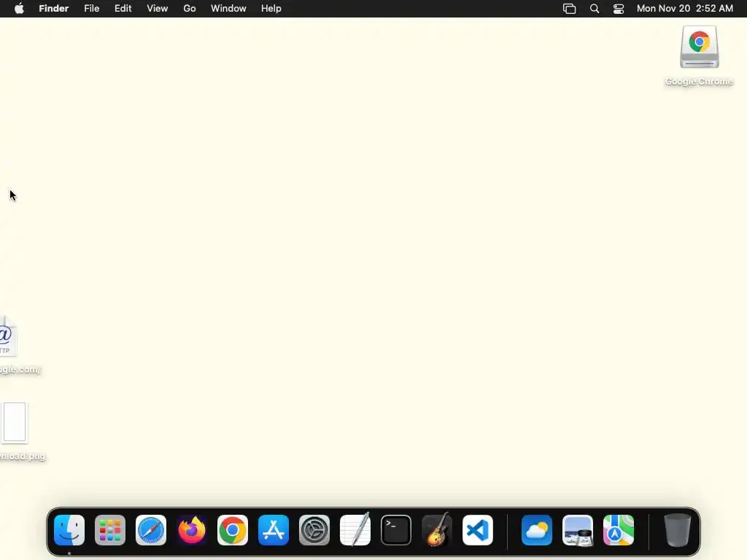Launch Firefox from the Dock
This screenshot has height=560, width=747.
coord(192,530)
